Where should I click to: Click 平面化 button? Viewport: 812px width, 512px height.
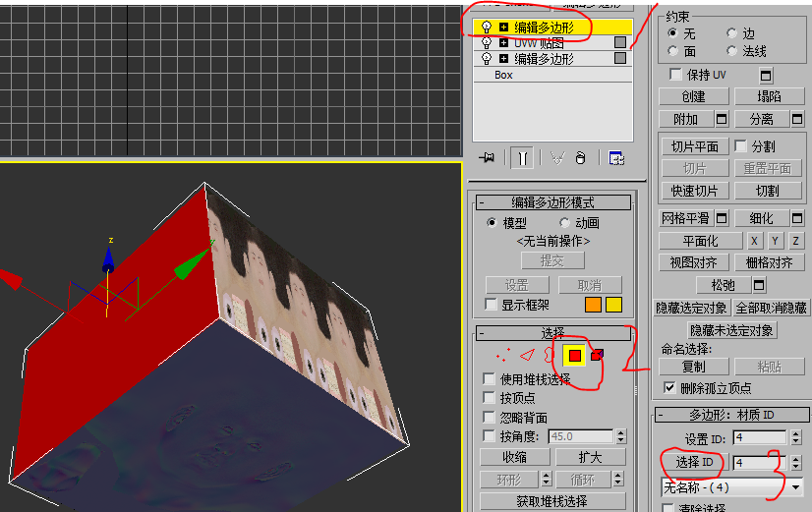[700, 241]
